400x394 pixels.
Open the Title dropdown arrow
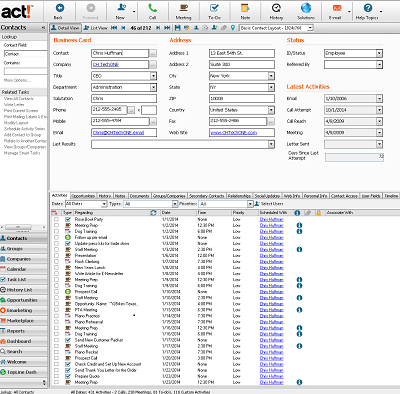(x=153, y=76)
